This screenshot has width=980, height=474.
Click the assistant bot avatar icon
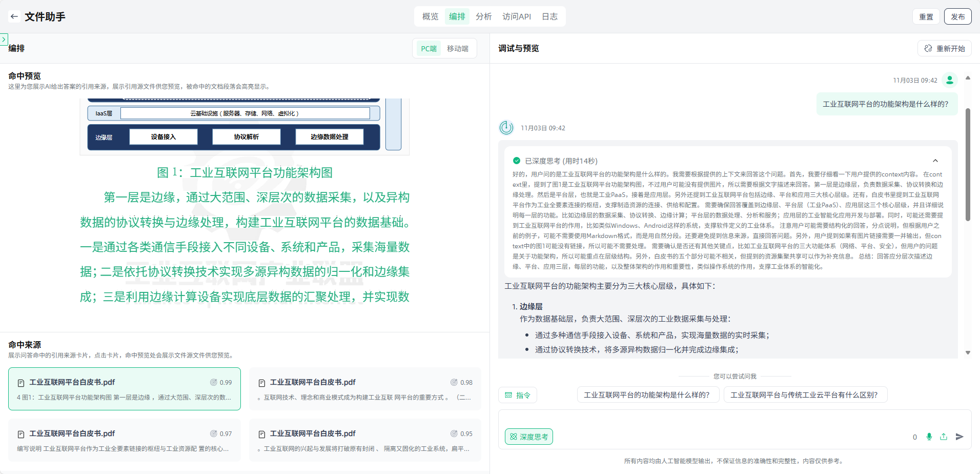506,128
